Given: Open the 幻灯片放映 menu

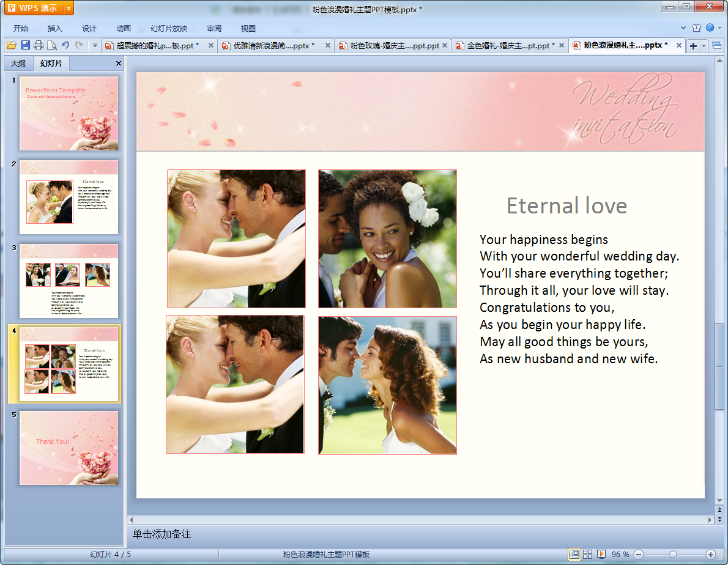Looking at the screenshot, I should (x=169, y=29).
